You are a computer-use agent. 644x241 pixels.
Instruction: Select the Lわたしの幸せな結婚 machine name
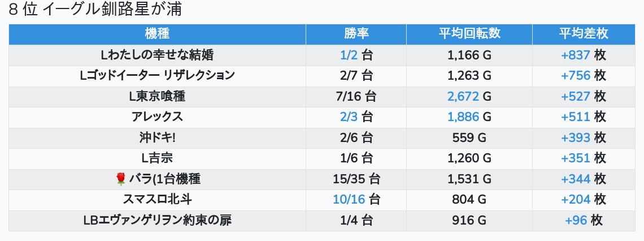pyautogui.click(x=157, y=55)
